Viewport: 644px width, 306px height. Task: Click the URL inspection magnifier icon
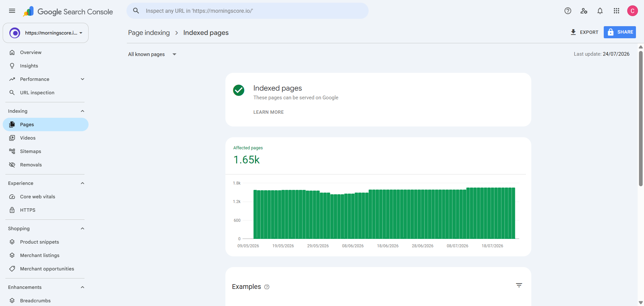click(x=12, y=93)
